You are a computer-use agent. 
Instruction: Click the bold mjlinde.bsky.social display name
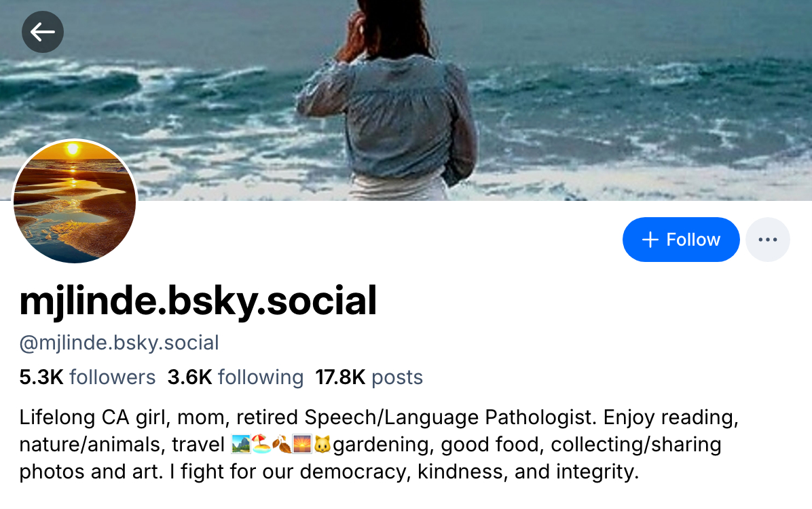(x=198, y=301)
